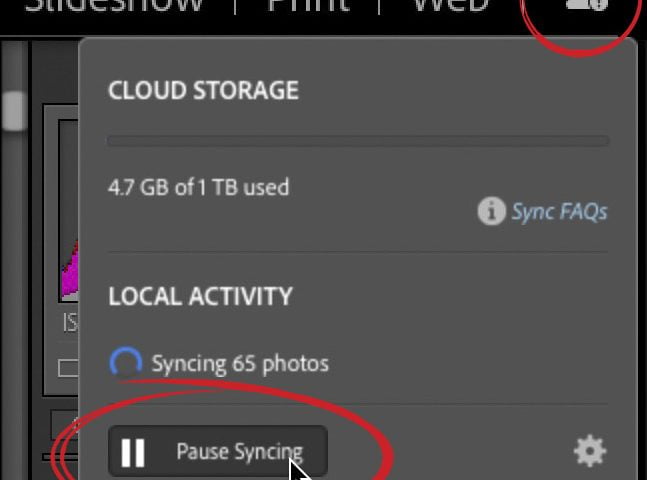This screenshot has height=480, width=647.
Task: Click the 4.7 GB of 1 TB used text
Action: [x=198, y=187]
